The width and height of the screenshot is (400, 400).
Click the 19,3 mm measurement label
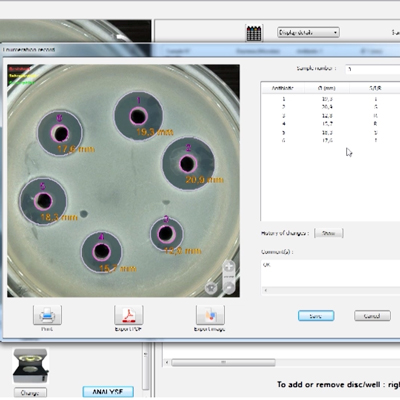(155, 132)
